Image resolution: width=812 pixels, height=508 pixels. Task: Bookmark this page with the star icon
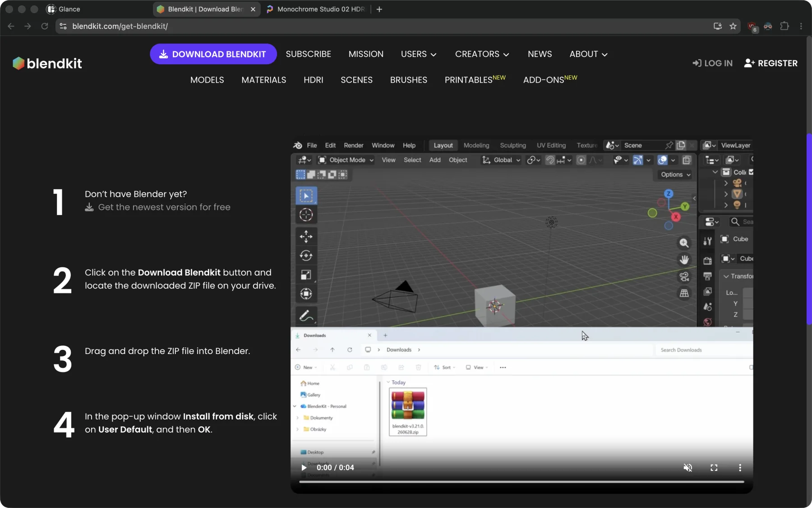[x=733, y=26]
